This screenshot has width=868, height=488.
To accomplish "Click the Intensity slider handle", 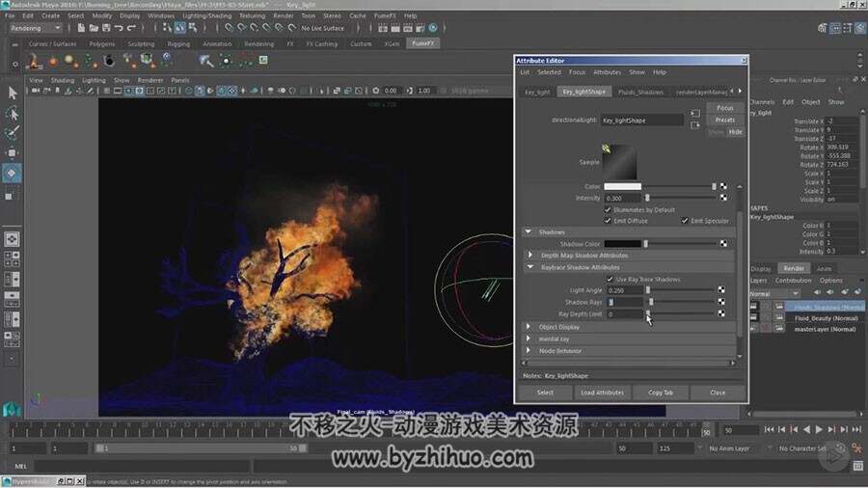I will pos(647,198).
